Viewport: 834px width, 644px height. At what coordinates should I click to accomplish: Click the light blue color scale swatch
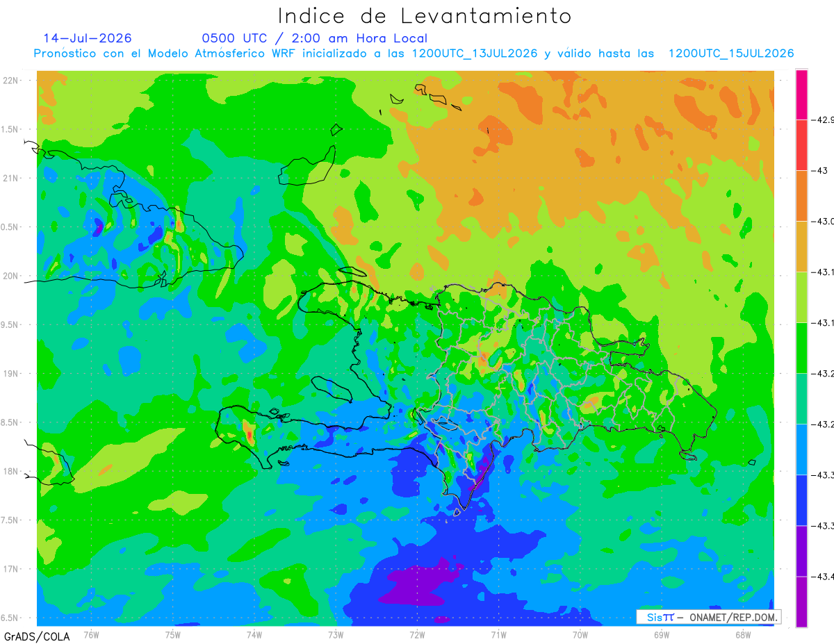[x=801, y=449]
